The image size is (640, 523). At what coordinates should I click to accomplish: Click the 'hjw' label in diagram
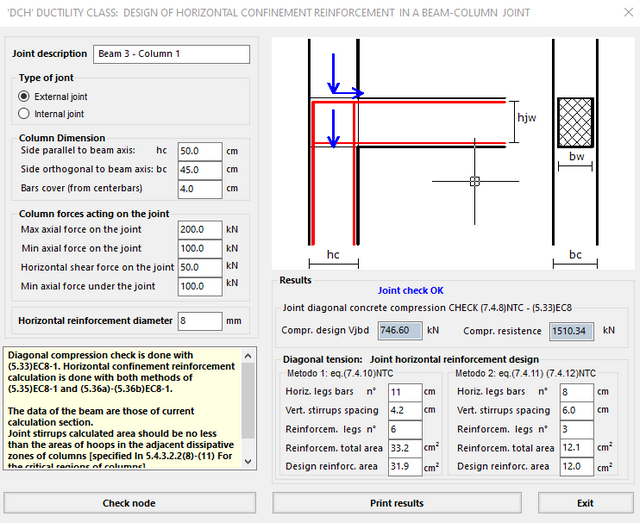click(x=527, y=118)
